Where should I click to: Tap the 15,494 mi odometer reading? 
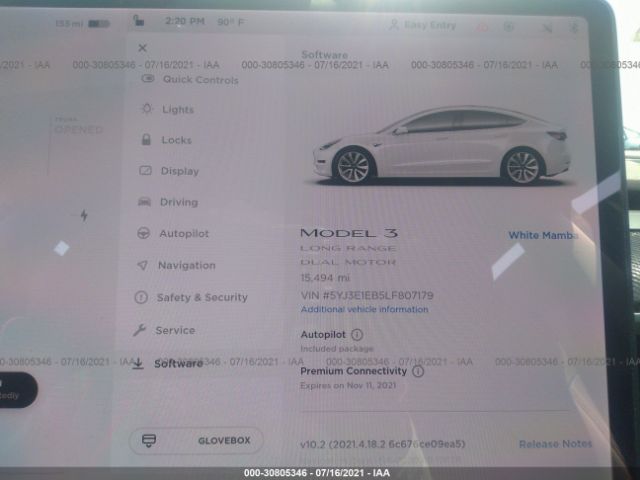325,278
